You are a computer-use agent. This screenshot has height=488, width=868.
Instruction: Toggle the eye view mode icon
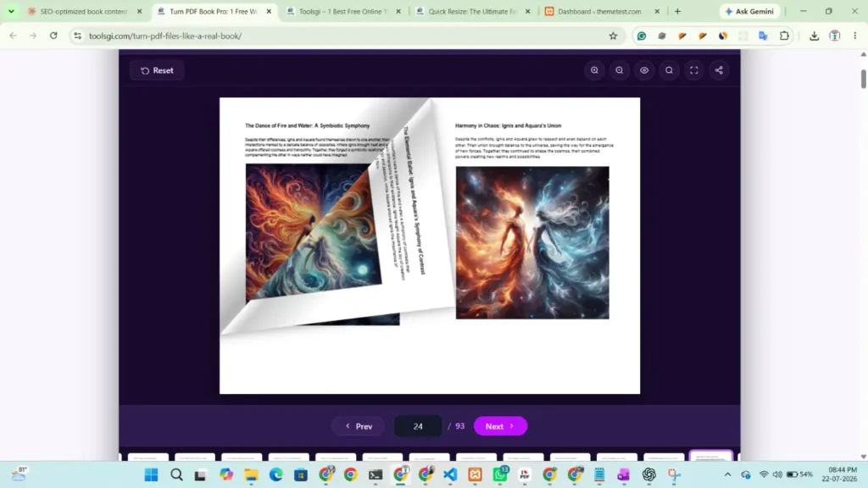(644, 70)
